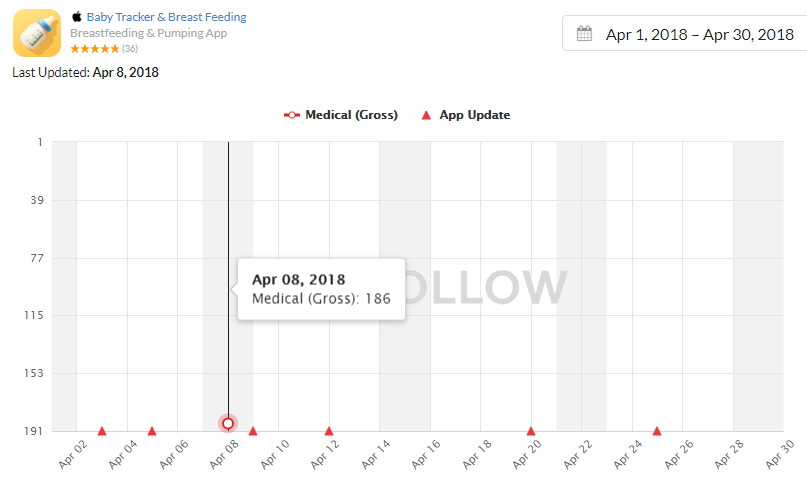Click the App Update triangle at Apr 12
807x494 pixels.
coord(329,431)
